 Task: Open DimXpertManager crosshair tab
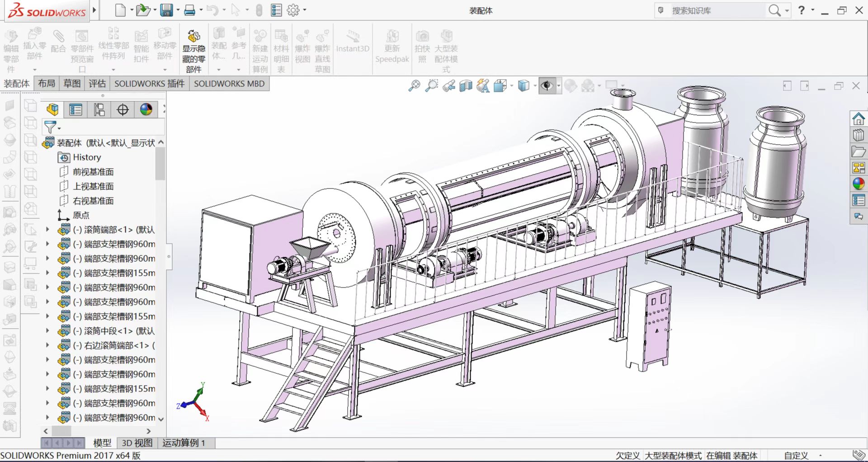click(123, 109)
